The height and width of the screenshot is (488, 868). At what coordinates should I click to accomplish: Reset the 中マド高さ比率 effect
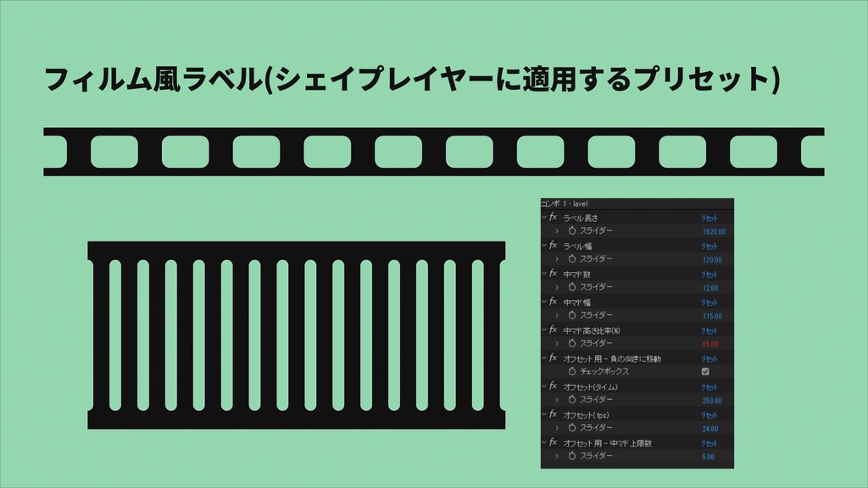point(710,330)
